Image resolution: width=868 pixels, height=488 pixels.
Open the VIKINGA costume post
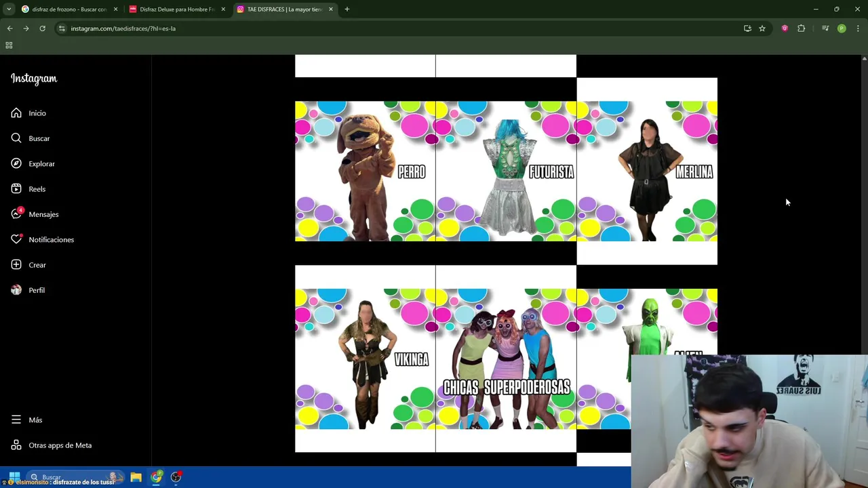365,359
